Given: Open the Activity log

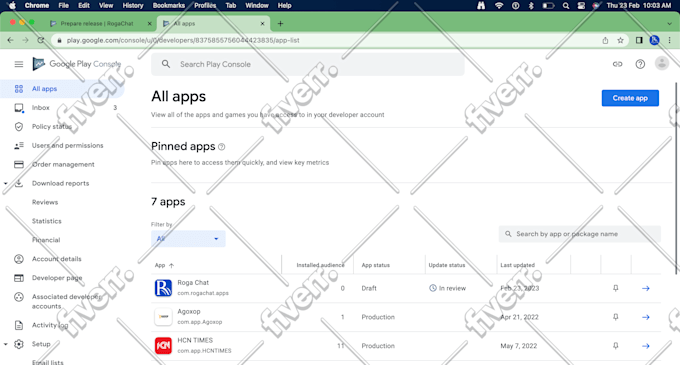Looking at the screenshot, I should click(50, 325).
